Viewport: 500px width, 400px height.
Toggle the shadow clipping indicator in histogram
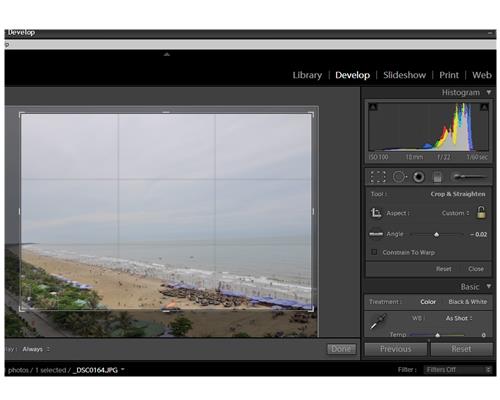(x=373, y=107)
